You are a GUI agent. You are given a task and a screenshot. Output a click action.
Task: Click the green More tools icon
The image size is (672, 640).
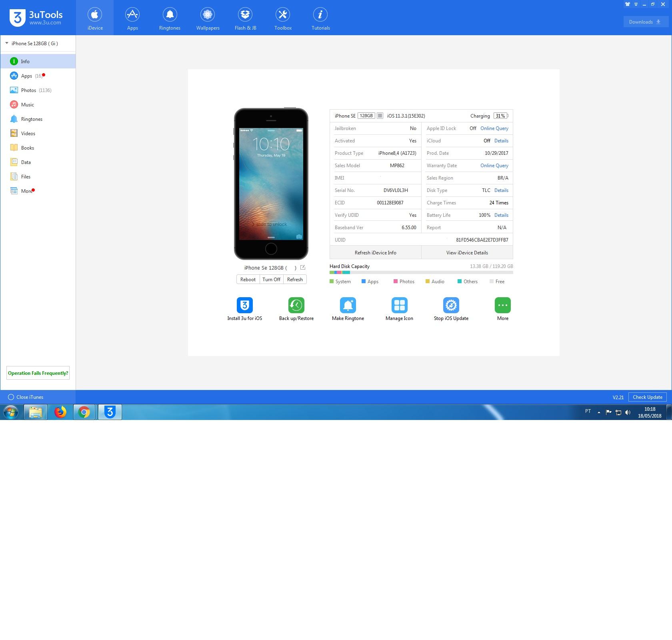(503, 305)
